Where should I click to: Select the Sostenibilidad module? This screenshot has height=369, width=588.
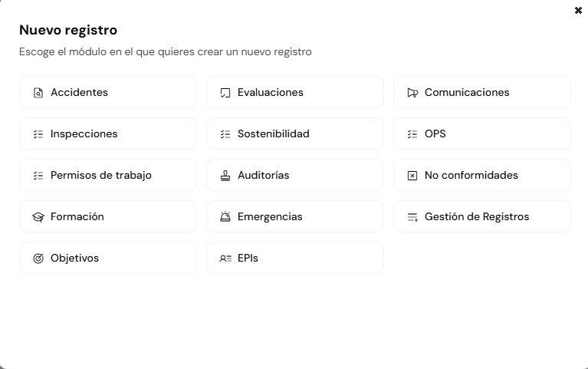294,133
